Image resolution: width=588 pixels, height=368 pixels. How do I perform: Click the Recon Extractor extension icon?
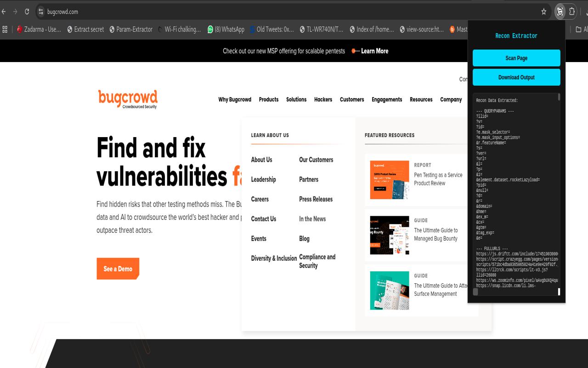(560, 11)
